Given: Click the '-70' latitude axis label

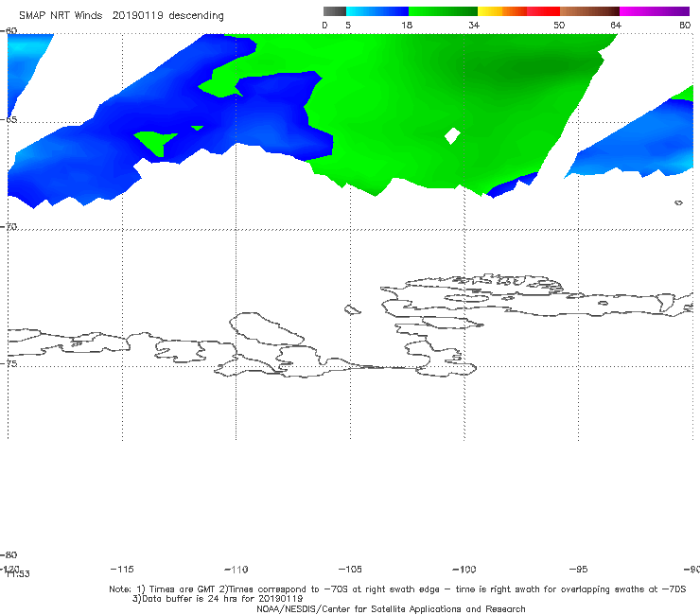Looking at the screenshot, I should coord(9,227).
